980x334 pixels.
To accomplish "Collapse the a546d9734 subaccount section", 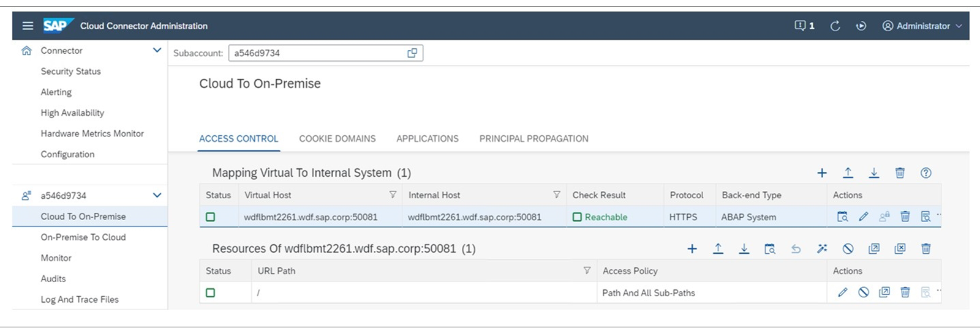I will point(157,195).
